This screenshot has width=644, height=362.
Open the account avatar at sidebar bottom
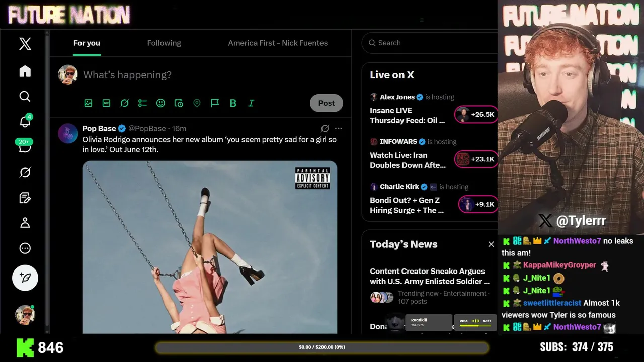pos(25,315)
